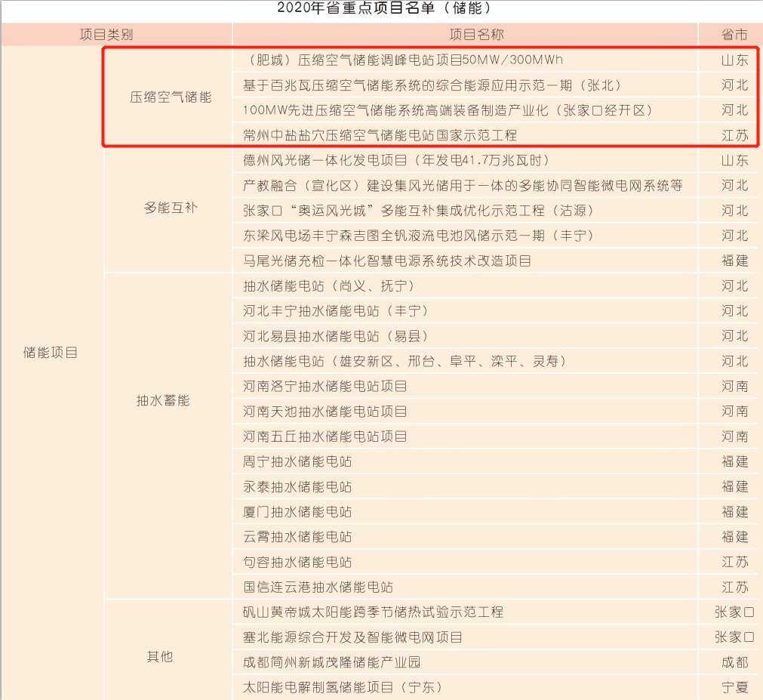The image size is (763, 700).
Task: Select the 矾山黄帝城太阳能跨季节储热 project
Action: (373, 612)
